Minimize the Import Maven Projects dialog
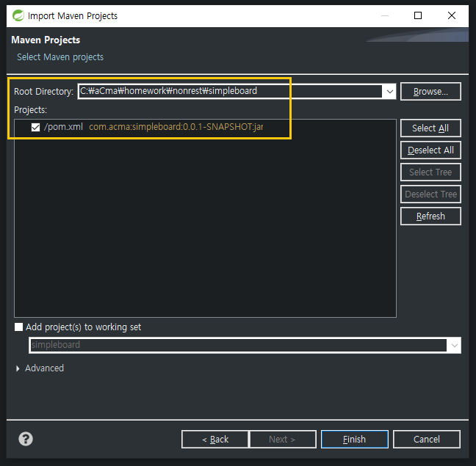The image size is (476, 466). pos(385,15)
